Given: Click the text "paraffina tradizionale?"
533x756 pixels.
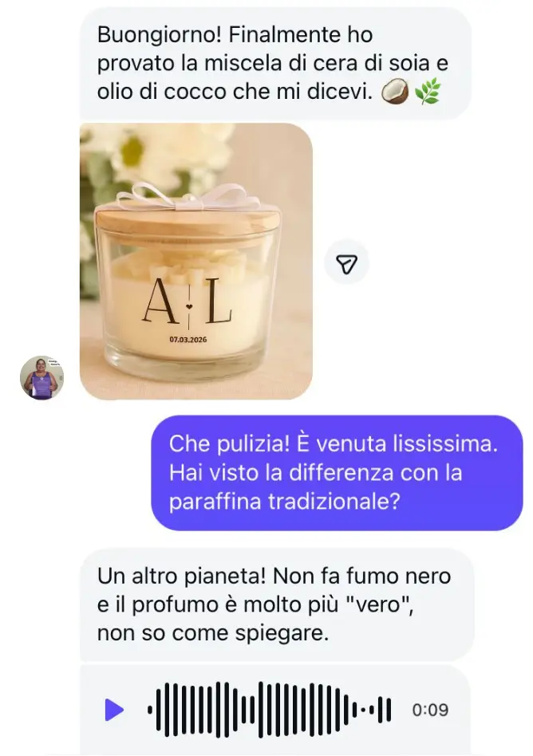Looking at the screenshot, I should (284, 502).
